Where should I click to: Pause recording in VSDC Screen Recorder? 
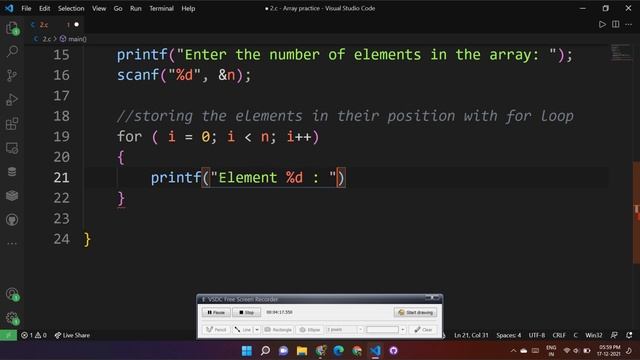pyautogui.click(x=216, y=312)
